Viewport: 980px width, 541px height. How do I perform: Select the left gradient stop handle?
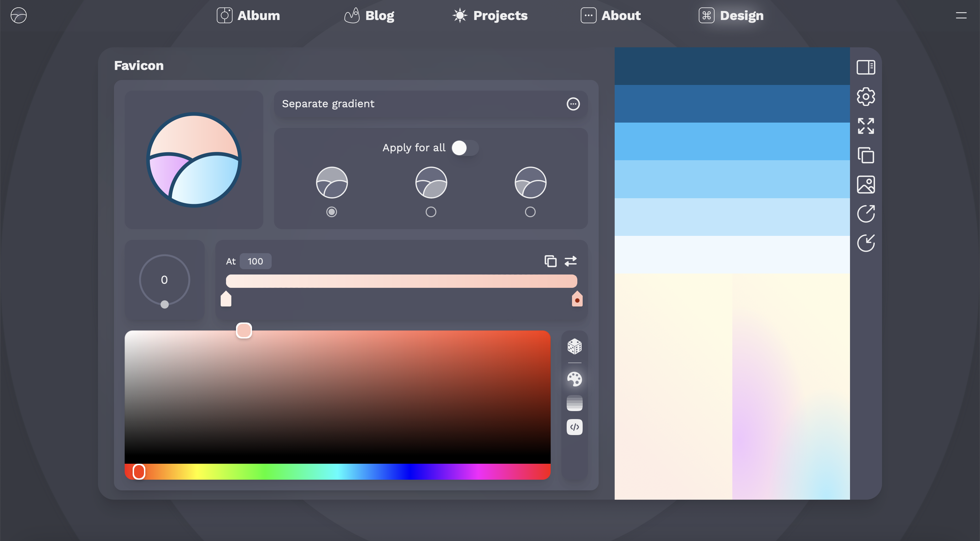[226, 299]
